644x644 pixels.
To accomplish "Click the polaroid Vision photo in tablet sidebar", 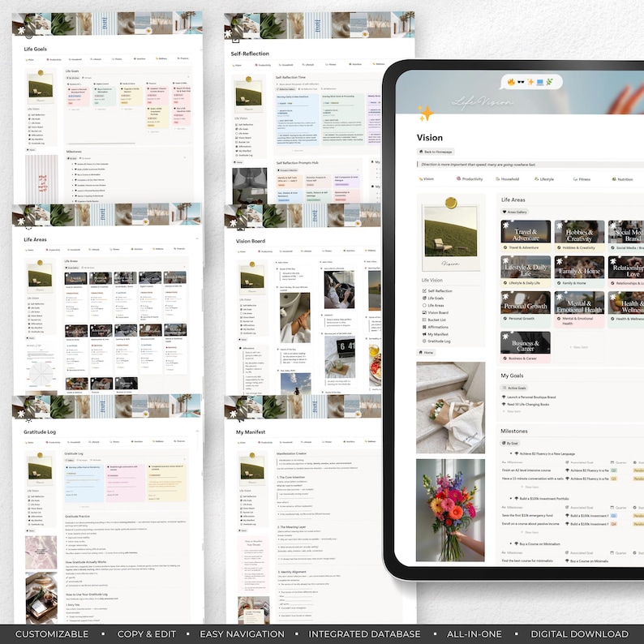I will click(450, 234).
